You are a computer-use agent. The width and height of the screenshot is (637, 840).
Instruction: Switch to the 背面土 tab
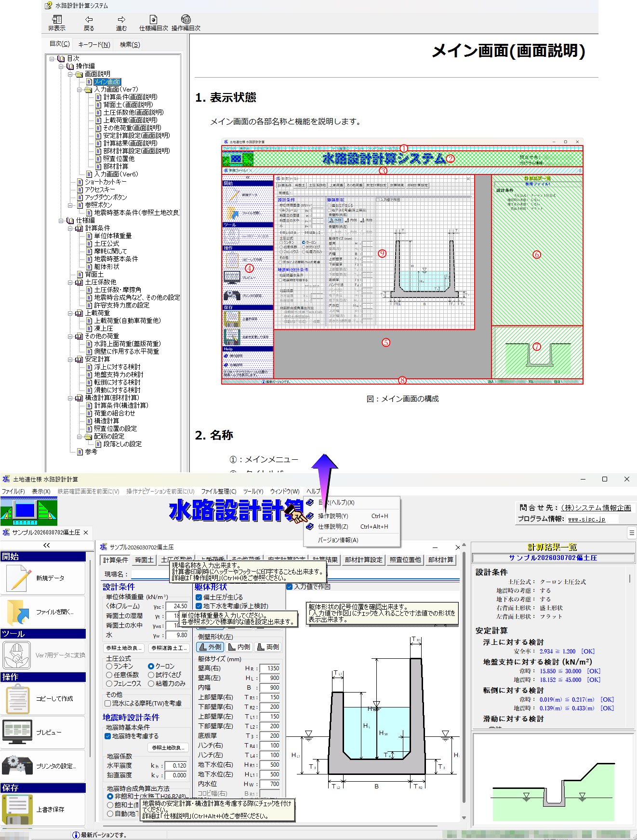[x=144, y=560]
